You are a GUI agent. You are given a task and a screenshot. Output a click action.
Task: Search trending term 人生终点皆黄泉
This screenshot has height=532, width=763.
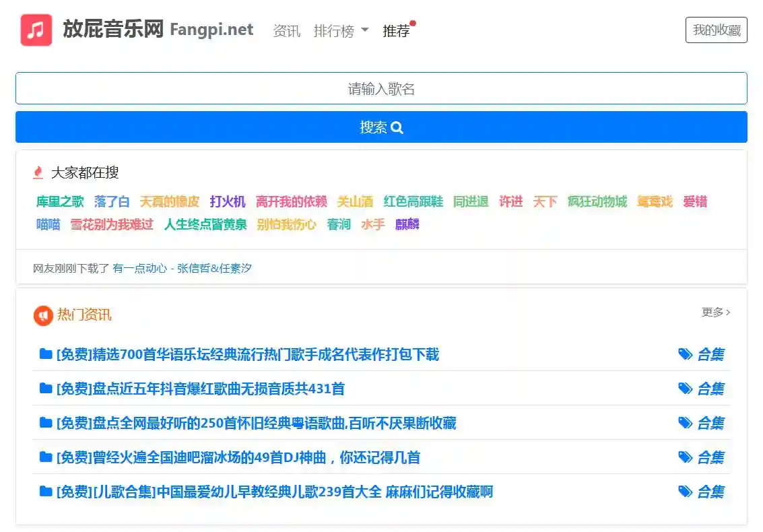pos(205,225)
